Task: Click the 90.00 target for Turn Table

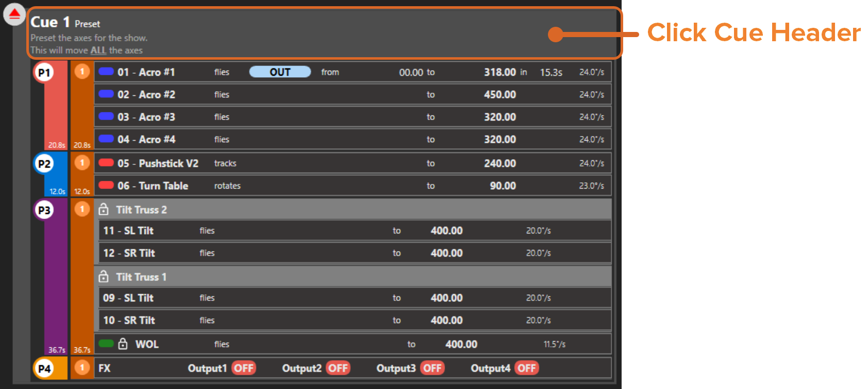Action: tap(503, 186)
